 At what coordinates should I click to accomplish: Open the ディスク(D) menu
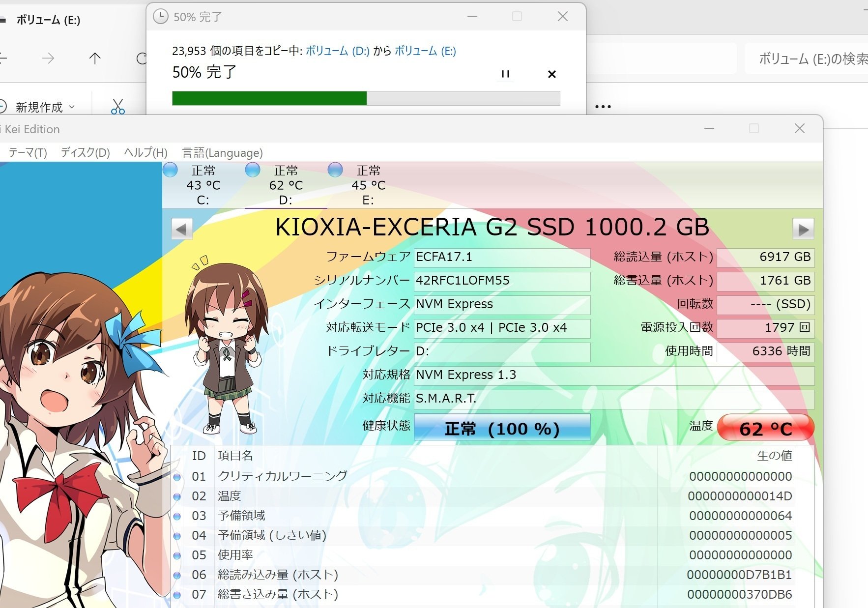tap(86, 152)
